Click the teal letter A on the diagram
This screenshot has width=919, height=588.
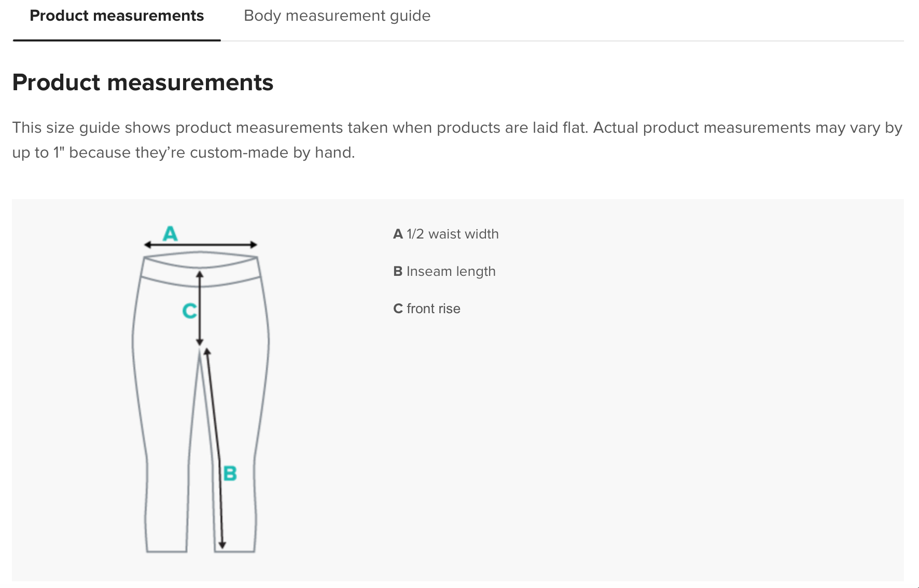pyautogui.click(x=170, y=234)
